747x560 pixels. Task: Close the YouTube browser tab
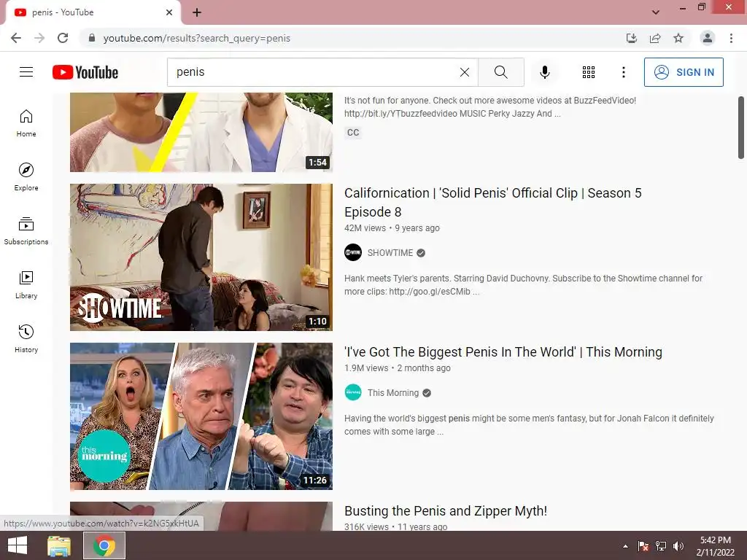pyautogui.click(x=169, y=12)
